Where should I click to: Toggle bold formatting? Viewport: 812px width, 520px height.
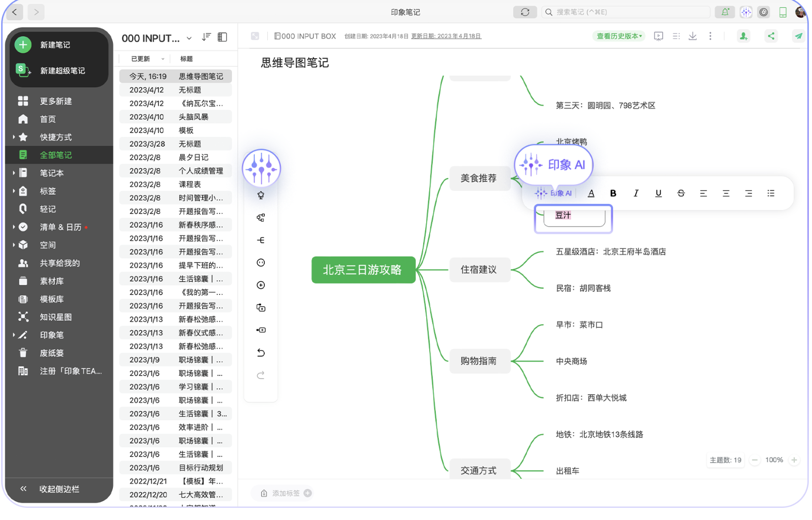tap(613, 193)
